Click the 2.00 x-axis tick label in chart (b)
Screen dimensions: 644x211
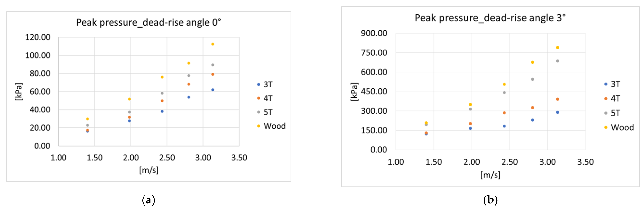471,162
